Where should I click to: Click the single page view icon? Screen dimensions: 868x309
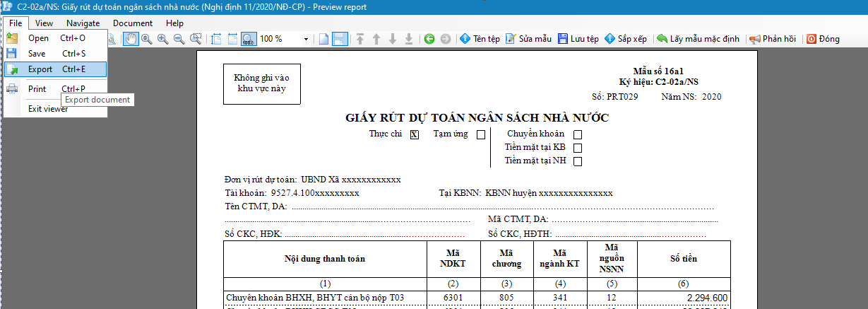point(323,39)
